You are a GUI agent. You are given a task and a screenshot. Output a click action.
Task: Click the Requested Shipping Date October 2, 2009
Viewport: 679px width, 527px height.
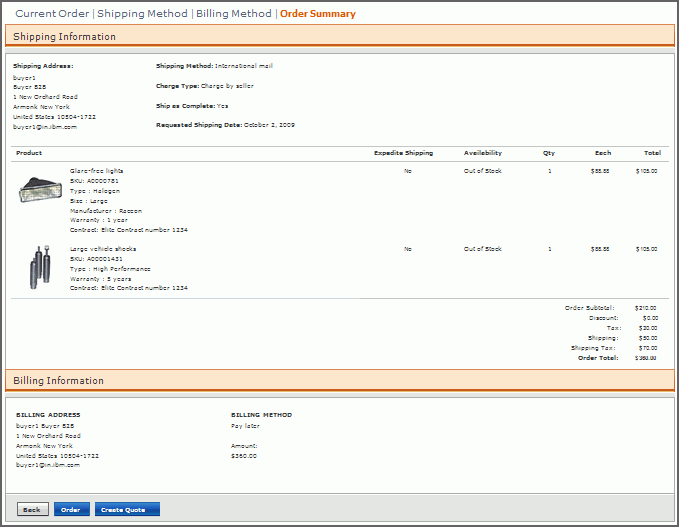225,125
